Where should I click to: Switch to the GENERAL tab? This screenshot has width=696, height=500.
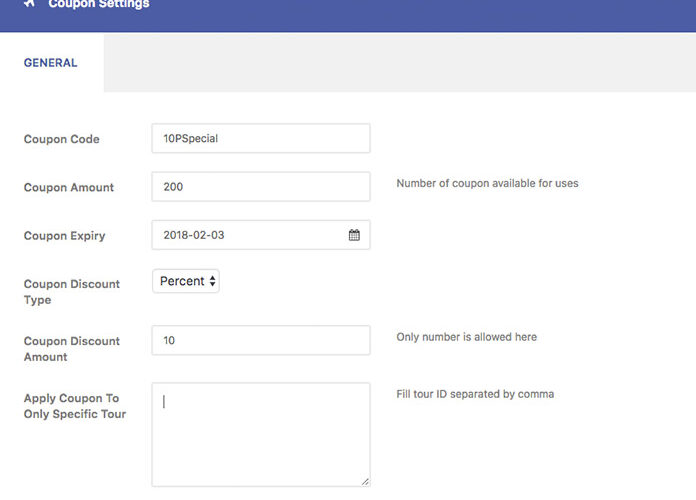(50, 62)
